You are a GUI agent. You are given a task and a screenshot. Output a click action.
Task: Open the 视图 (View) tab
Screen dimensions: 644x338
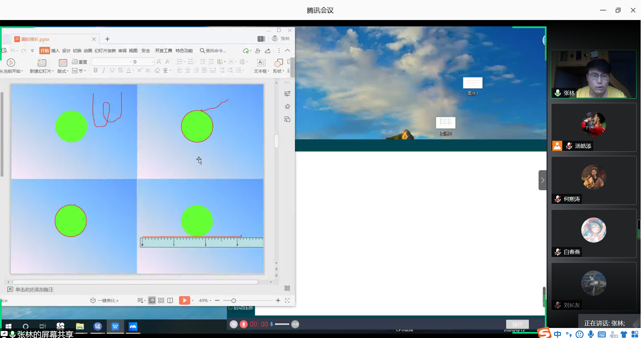pyautogui.click(x=133, y=51)
